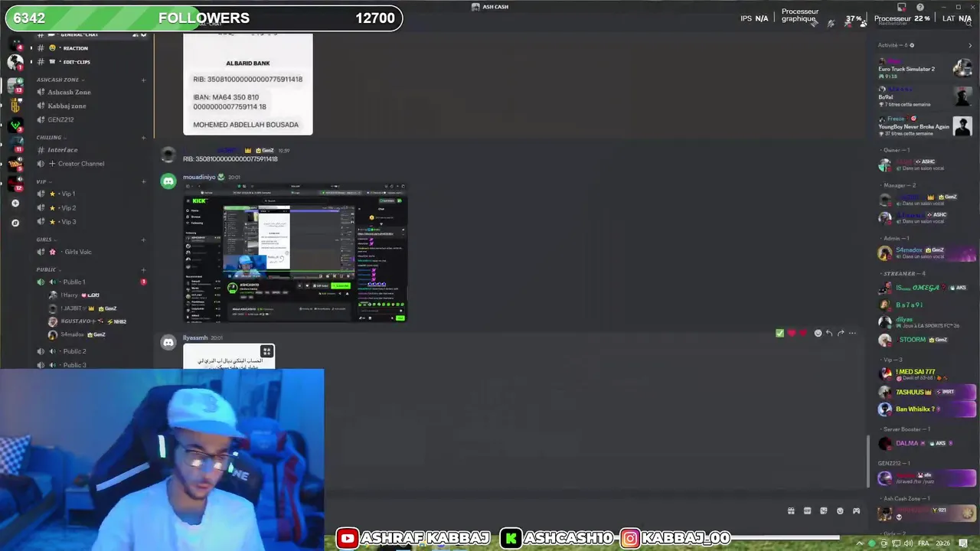980x551 pixels.
Task: Open the Kick stream screenshot attachment
Action: click(296, 253)
